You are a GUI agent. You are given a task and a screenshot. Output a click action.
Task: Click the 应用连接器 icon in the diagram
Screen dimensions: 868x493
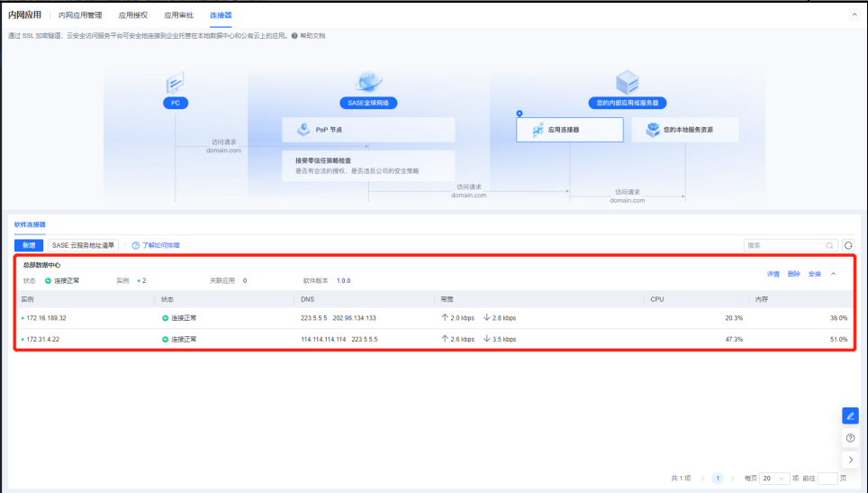pos(538,130)
